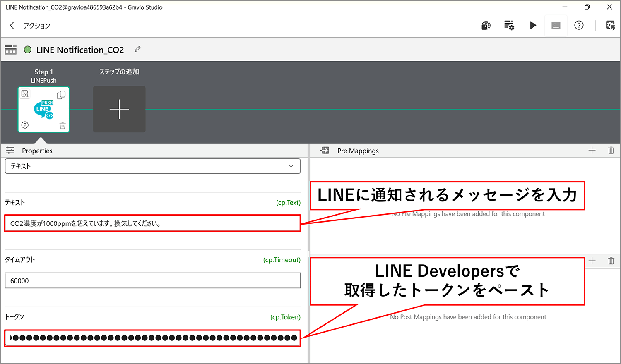
Task: Open the テキスト message type dropdown
Action: pyautogui.click(x=153, y=166)
